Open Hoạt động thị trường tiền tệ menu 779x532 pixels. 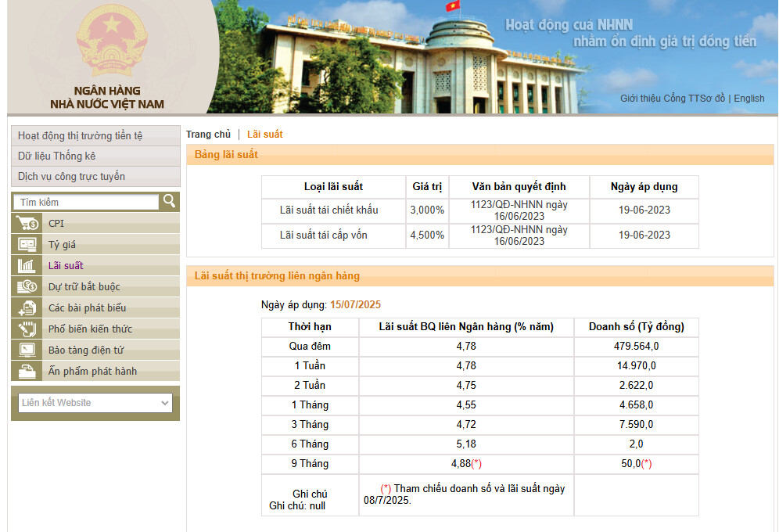[81, 135]
